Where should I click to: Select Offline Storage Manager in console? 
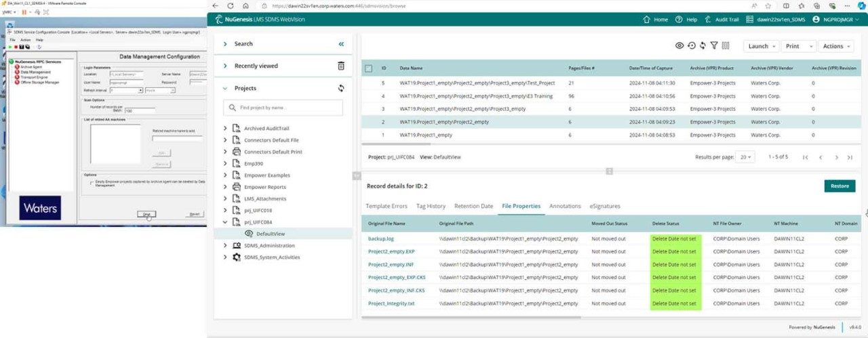point(37,82)
